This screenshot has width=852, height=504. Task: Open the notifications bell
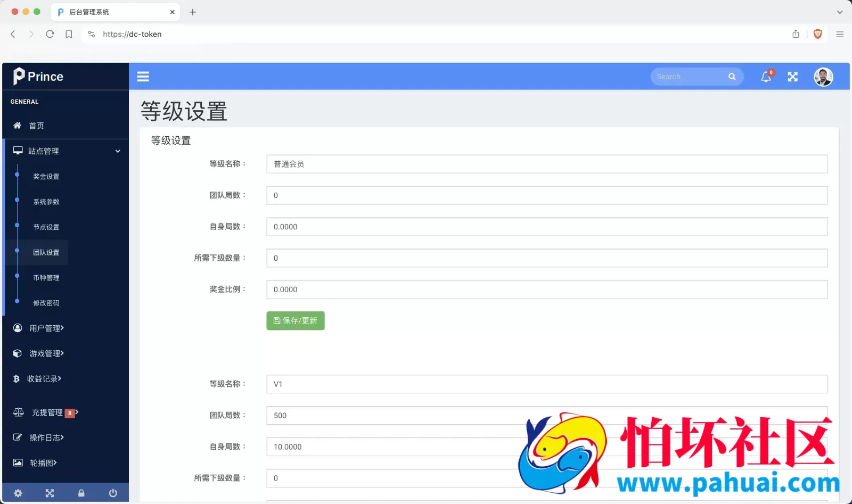point(766,77)
